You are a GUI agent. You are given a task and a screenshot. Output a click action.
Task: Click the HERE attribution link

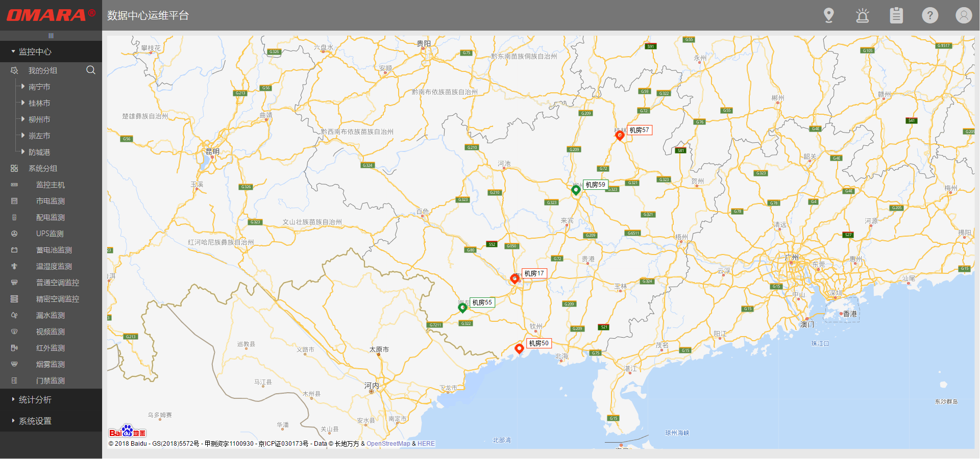426,444
